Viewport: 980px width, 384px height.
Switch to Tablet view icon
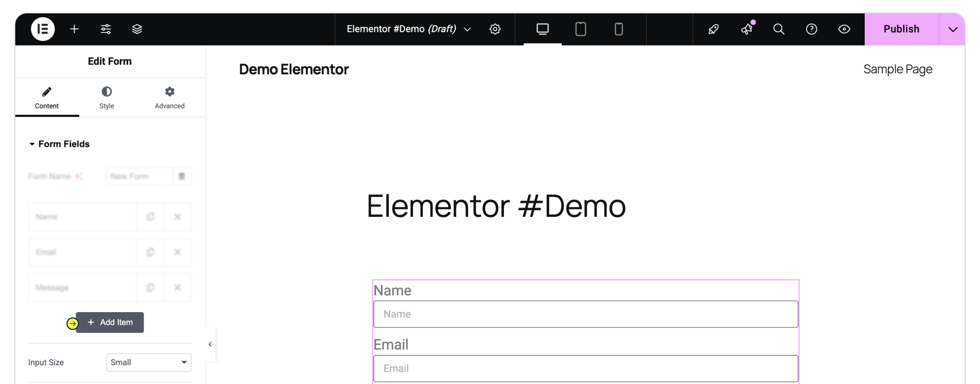click(x=580, y=29)
